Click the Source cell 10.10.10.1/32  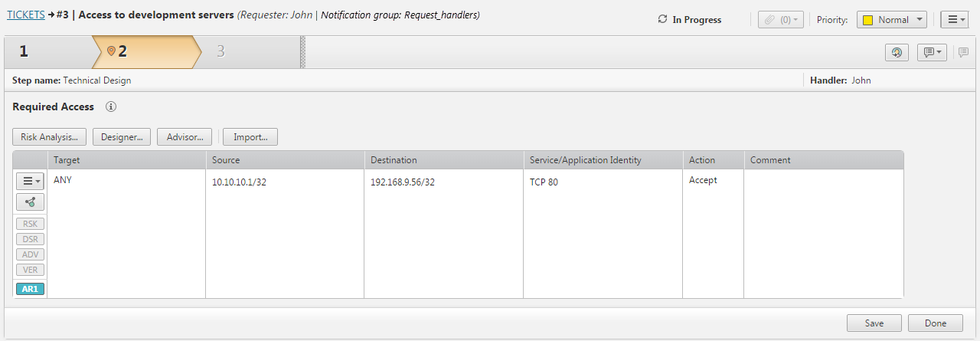[240, 182]
